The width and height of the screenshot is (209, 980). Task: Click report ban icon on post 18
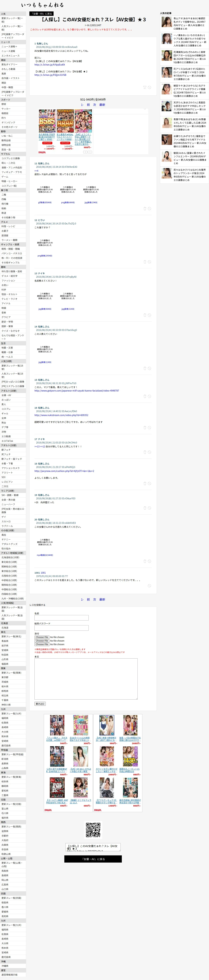149,483
